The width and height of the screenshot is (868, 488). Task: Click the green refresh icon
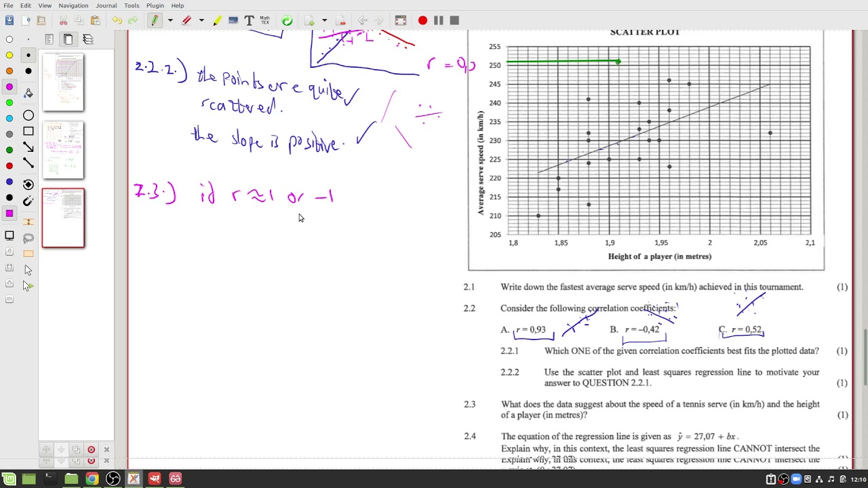(288, 20)
